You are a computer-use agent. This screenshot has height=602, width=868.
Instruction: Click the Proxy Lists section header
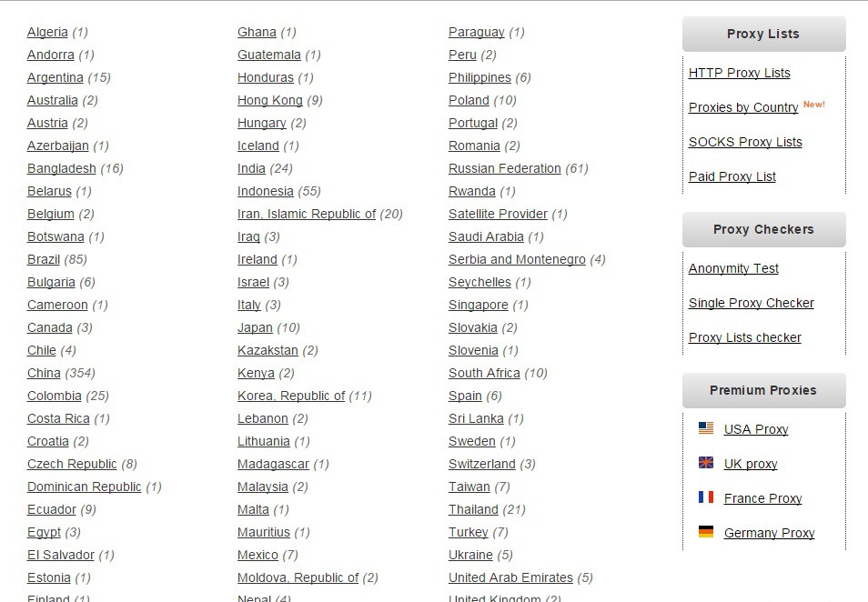(x=763, y=34)
